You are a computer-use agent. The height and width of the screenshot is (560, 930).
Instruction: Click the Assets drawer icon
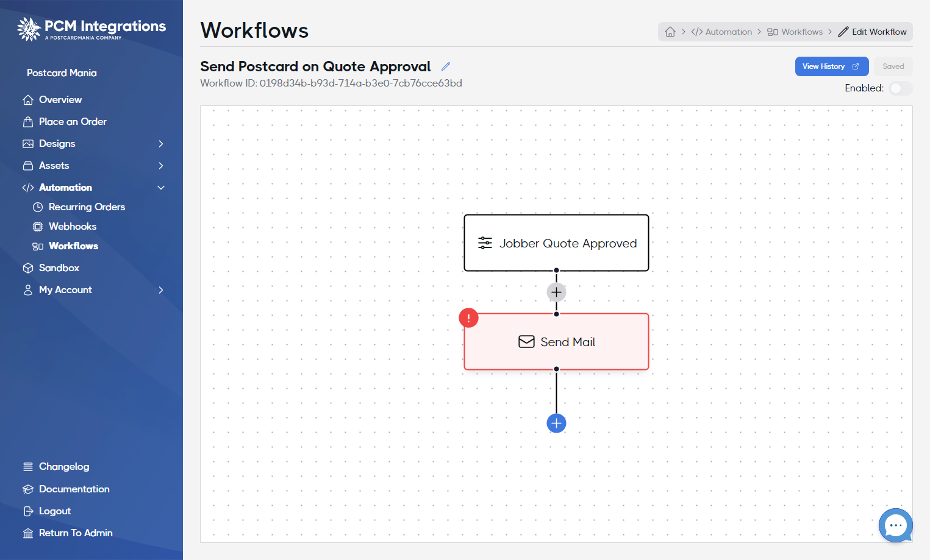tap(28, 166)
